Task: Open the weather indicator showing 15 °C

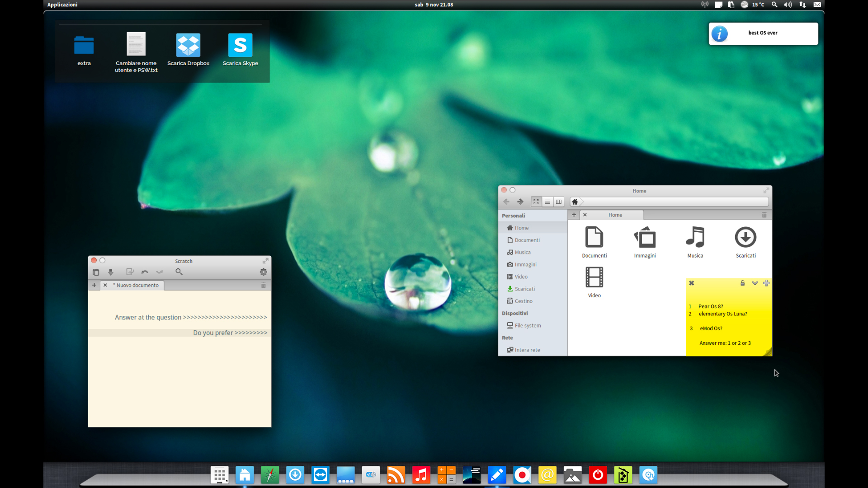Action: (753, 5)
